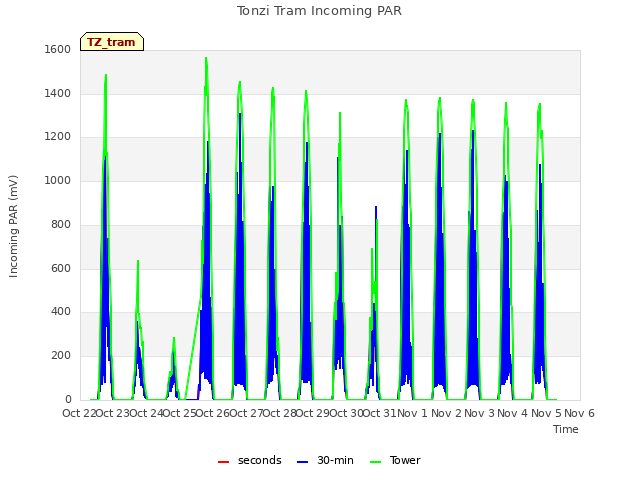Click the 800 y-axis tick label
The height and width of the screenshot is (480, 640).
61,224
